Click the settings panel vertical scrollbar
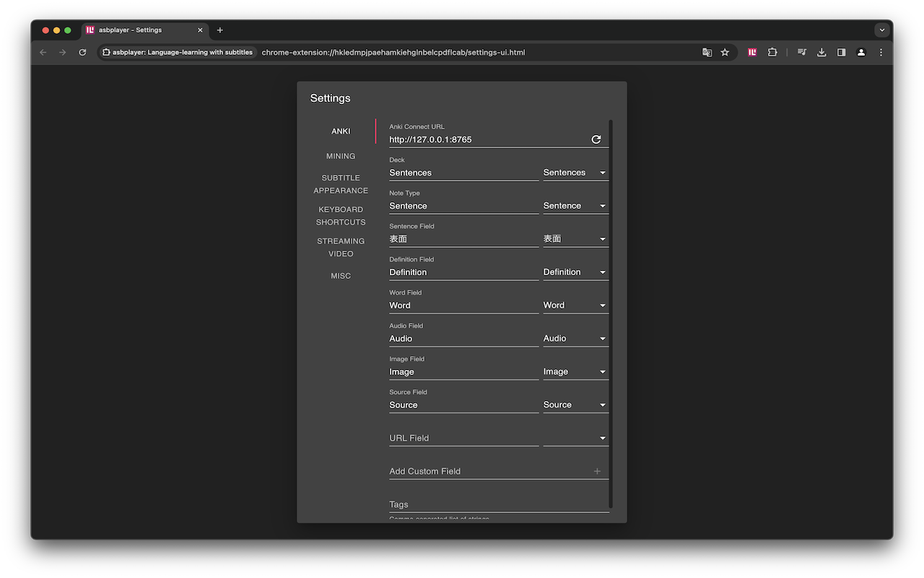The image size is (924, 578). point(611,314)
